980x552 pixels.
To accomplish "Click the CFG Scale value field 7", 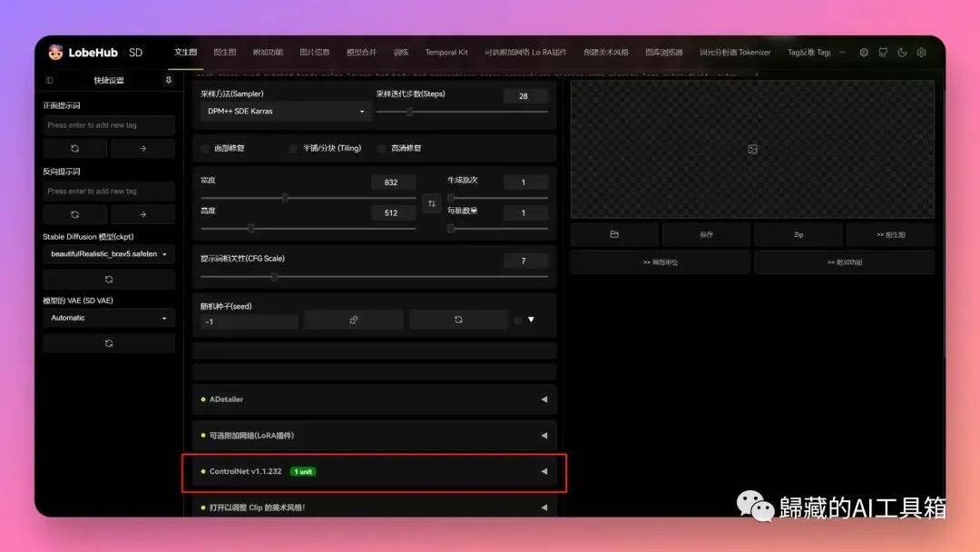I will 525,261.
